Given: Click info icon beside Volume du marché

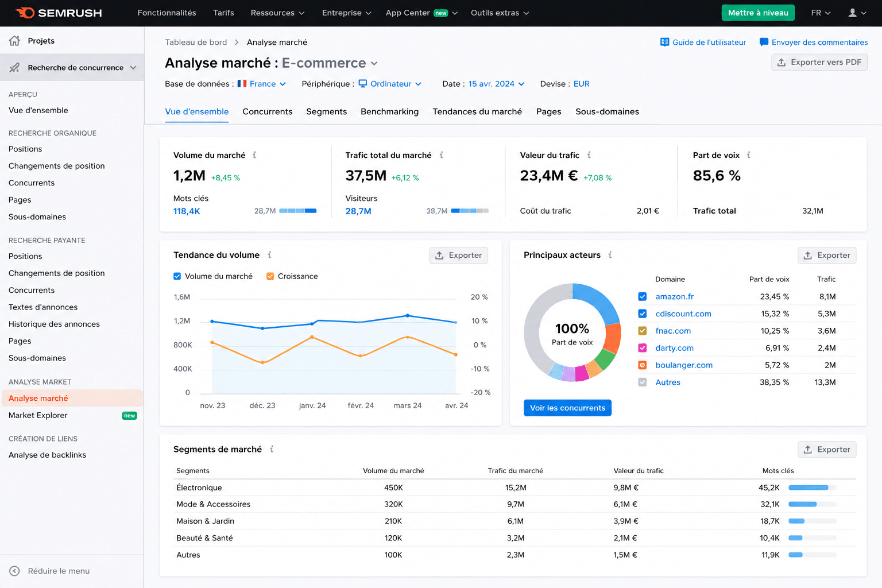Looking at the screenshot, I should 254,155.
